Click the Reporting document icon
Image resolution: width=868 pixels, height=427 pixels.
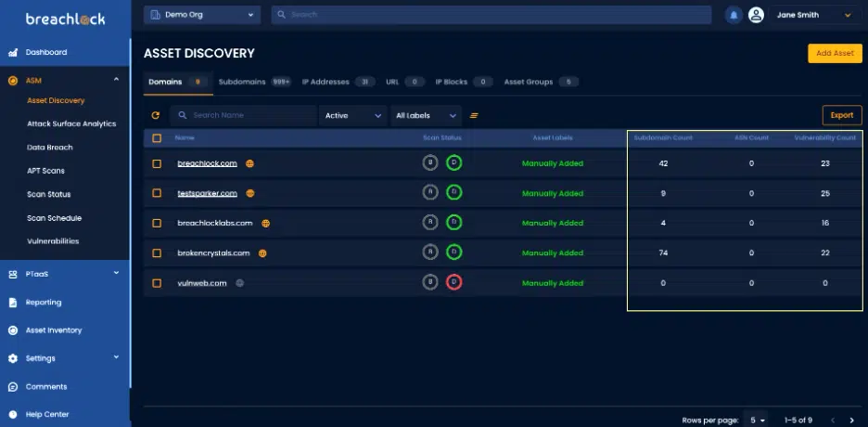tap(13, 303)
